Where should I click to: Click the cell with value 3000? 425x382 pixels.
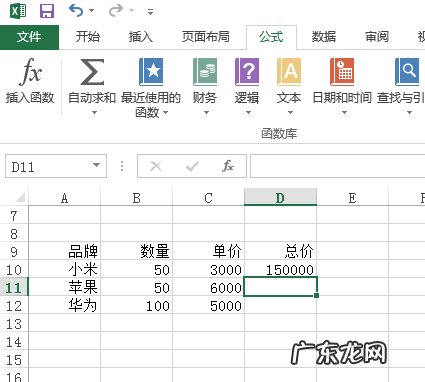[x=209, y=269]
